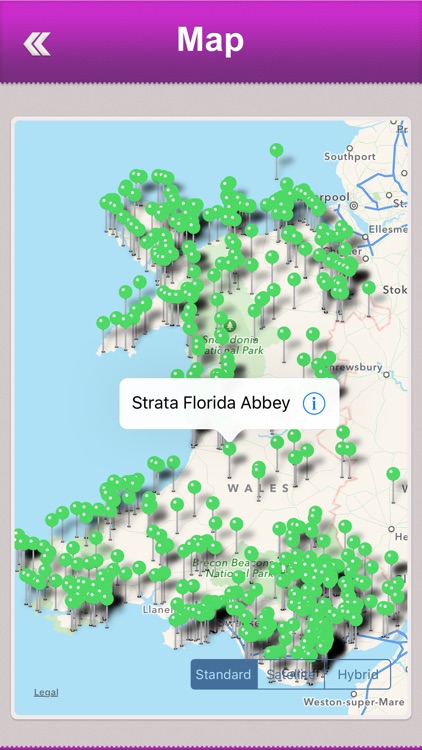The width and height of the screenshot is (422, 750).
Task: Tap the Weston-super-Mare label
Action: [354, 702]
